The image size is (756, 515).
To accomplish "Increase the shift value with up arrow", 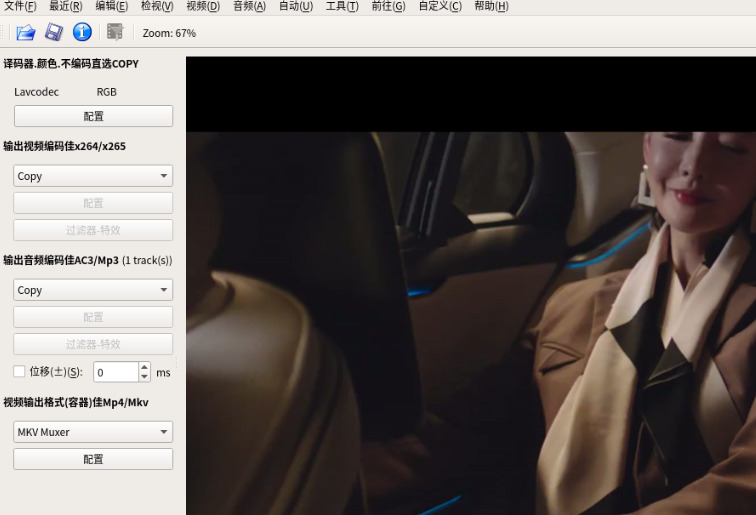I will tap(144, 367).
